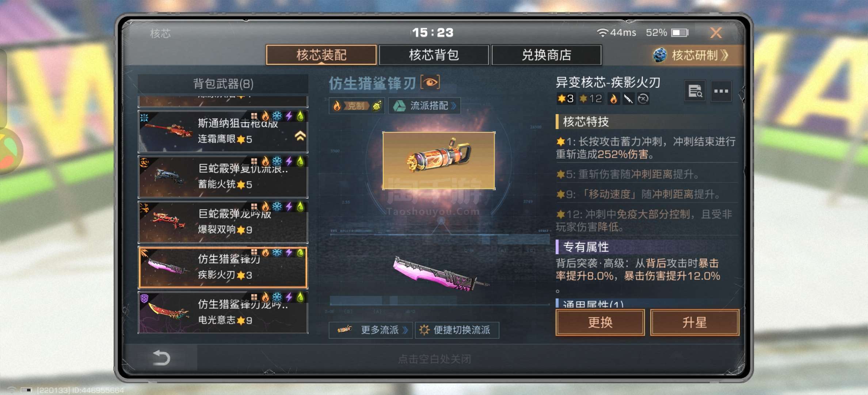Image resolution: width=868 pixels, height=395 pixels.
Task: Select the ★12 star level toggle
Action: [x=591, y=99]
